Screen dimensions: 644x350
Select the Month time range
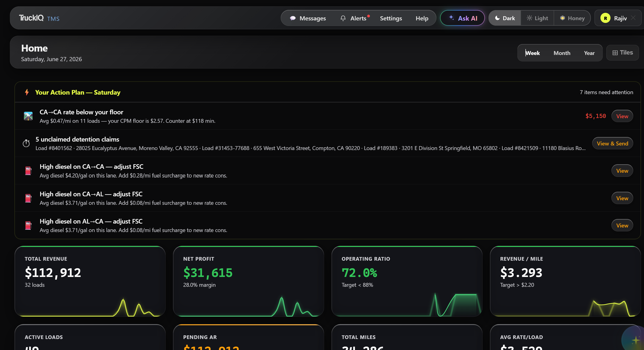point(562,53)
